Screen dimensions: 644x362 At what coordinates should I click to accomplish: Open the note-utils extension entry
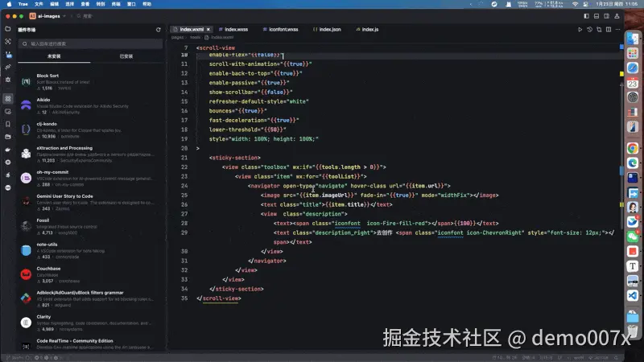click(x=90, y=251)
